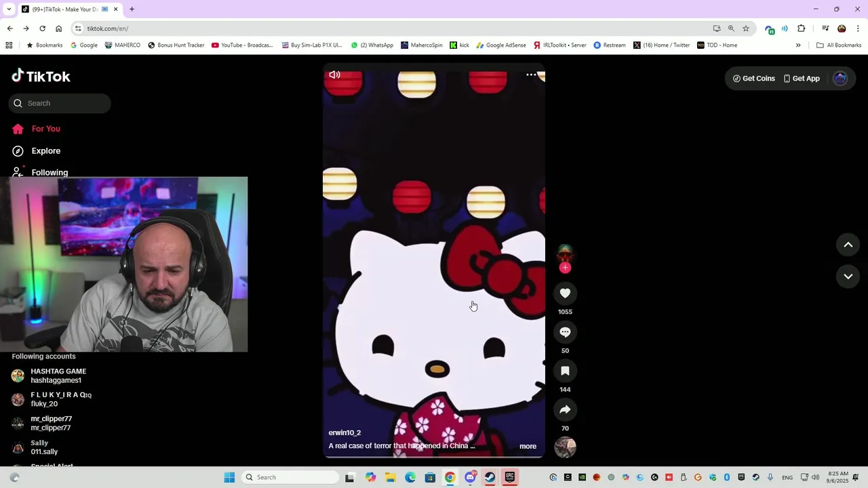This screenshot has width=868, height=488.
Task: Go to the previous video with up chevron
Action: click(848, 245)
